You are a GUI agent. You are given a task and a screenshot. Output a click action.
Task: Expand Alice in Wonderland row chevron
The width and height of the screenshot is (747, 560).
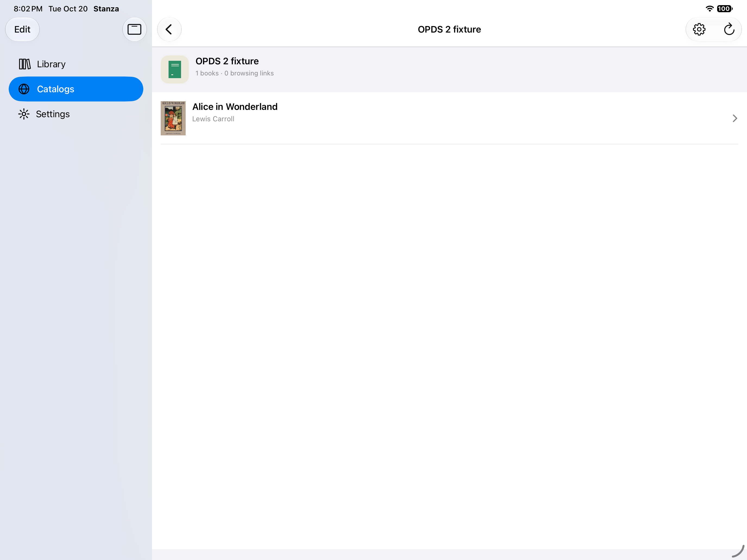click(735, 119)
